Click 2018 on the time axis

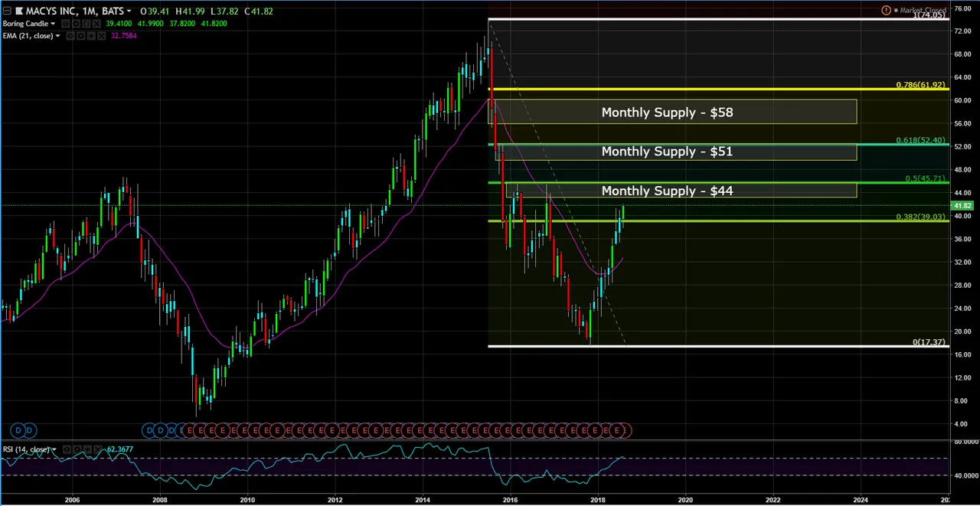pos(598,500)
